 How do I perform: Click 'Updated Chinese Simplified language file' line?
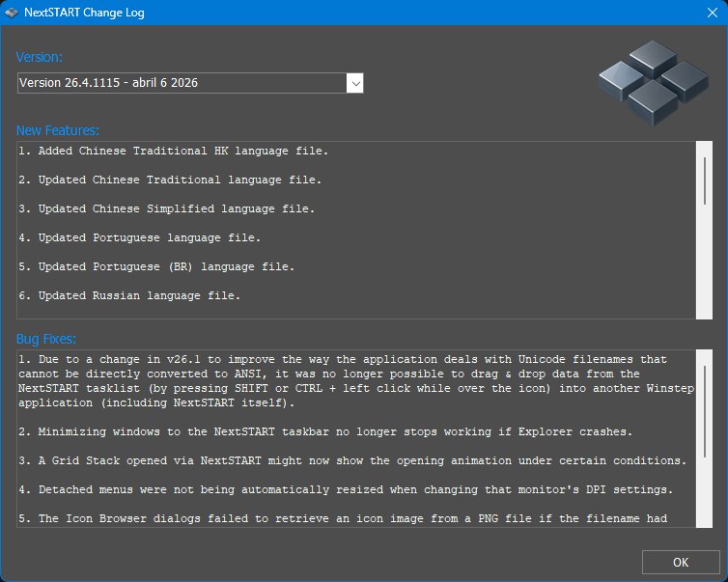click(167, 208)
